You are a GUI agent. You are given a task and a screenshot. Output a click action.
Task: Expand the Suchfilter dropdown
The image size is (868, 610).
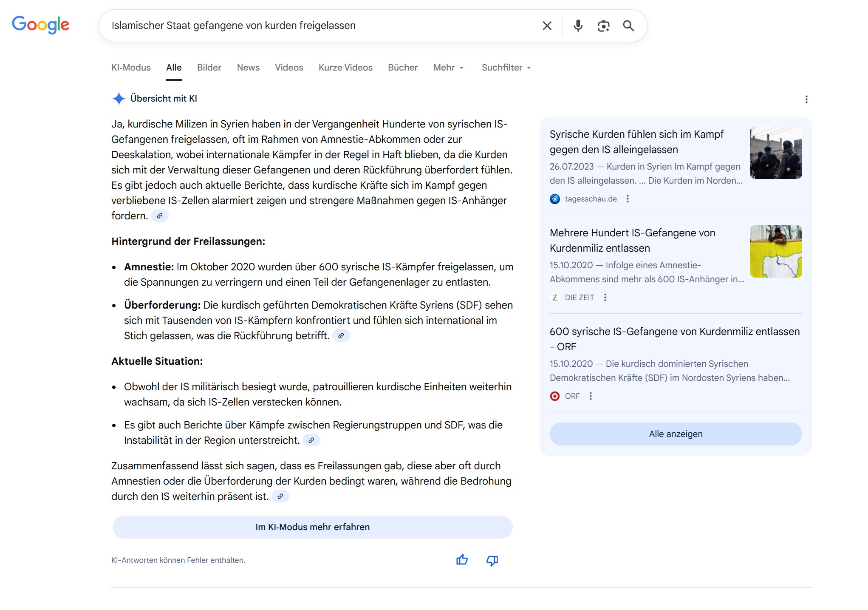(506, 68)
